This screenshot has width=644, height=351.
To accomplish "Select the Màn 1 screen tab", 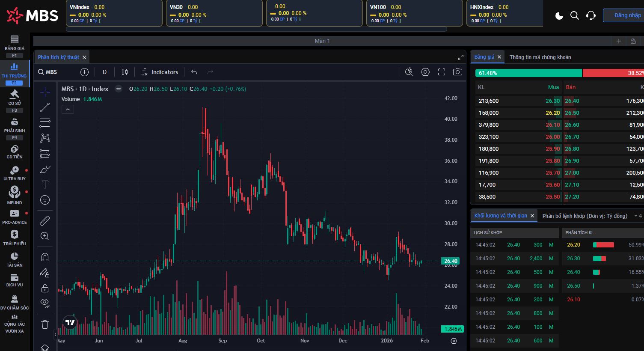I will (x=322, y=41).
